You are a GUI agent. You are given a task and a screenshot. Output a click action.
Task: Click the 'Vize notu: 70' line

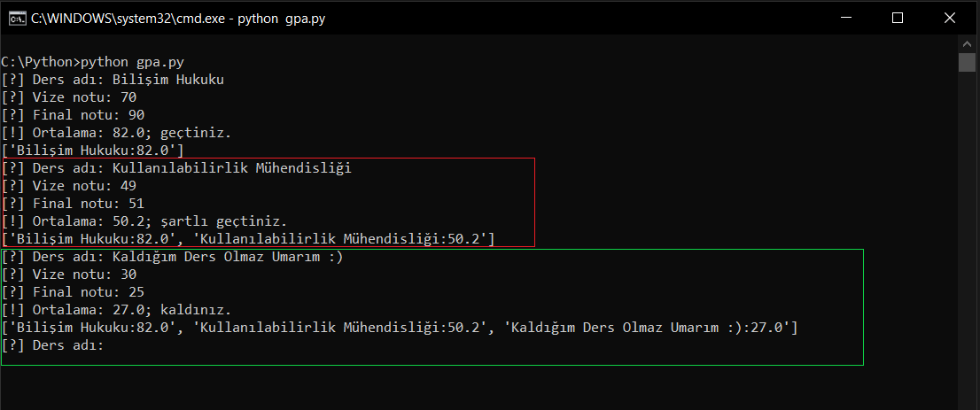69,97
